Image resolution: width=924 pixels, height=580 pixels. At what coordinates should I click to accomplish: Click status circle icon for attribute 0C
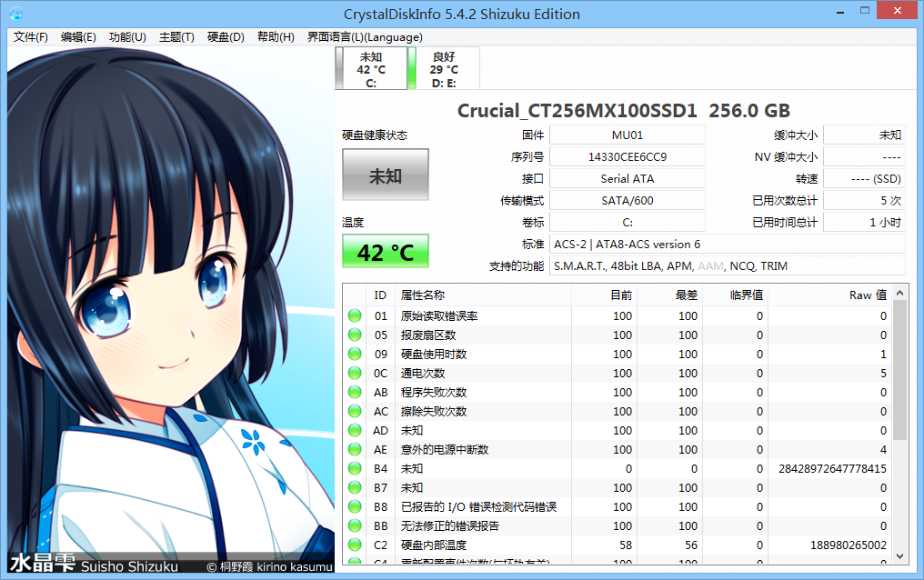(x=355, y=374)
